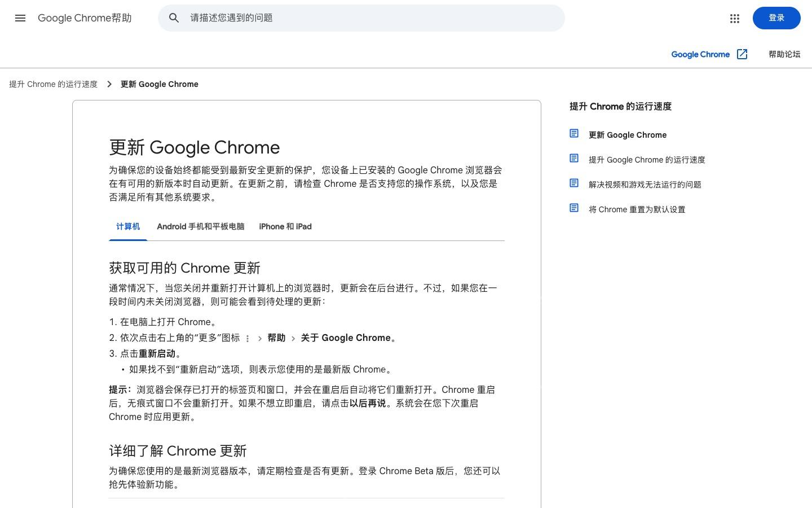Open sidebar article 将 Chrome 重置为默认设置
812x508 pixels.
pyautogui.click(x=637, y=209)
